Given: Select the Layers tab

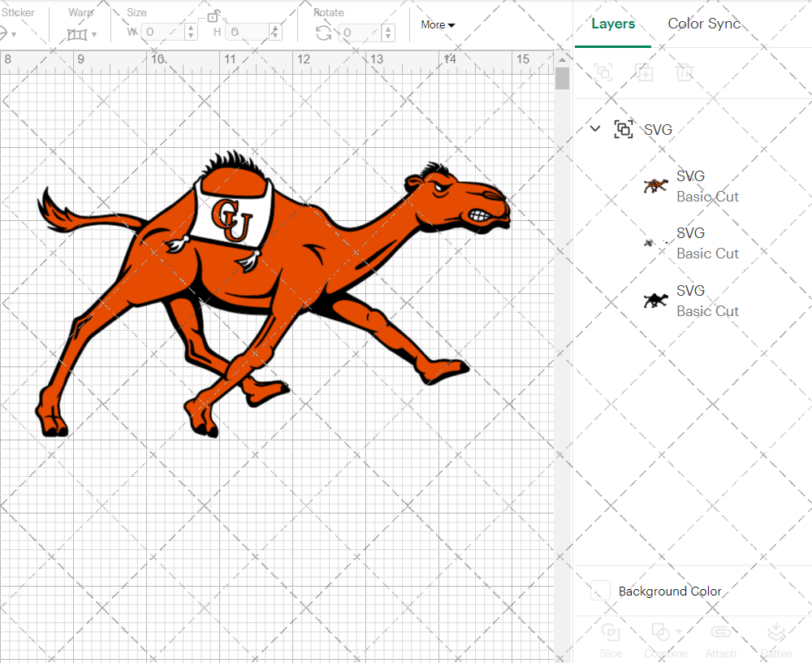Looking at the screenshot, I should tap(613, 24).
